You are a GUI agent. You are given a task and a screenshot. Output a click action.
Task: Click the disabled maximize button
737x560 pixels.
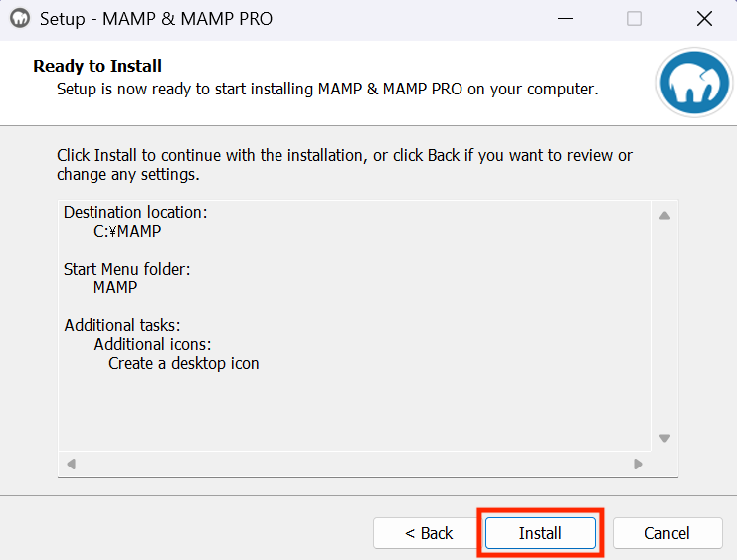point(634,19)
